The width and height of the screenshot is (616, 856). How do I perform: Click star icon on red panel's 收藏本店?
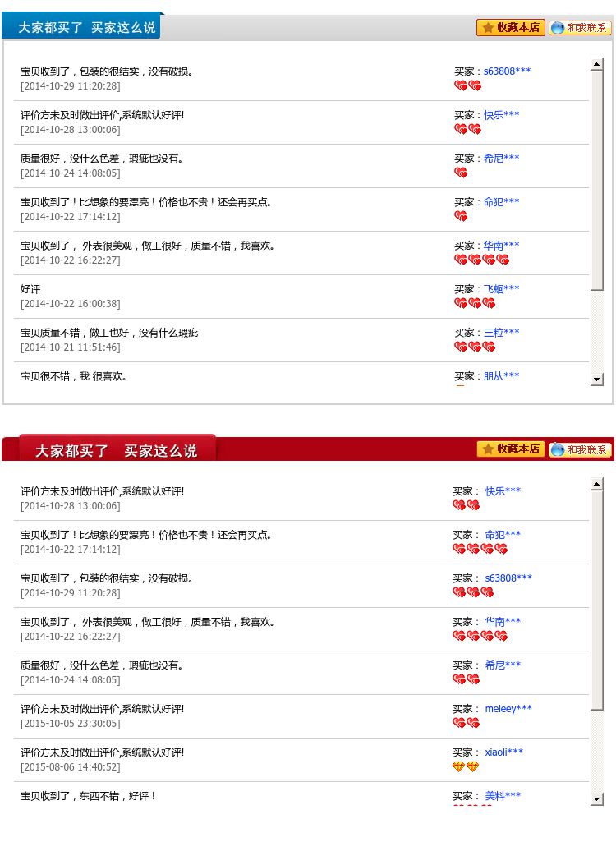(x=488, y=449)
